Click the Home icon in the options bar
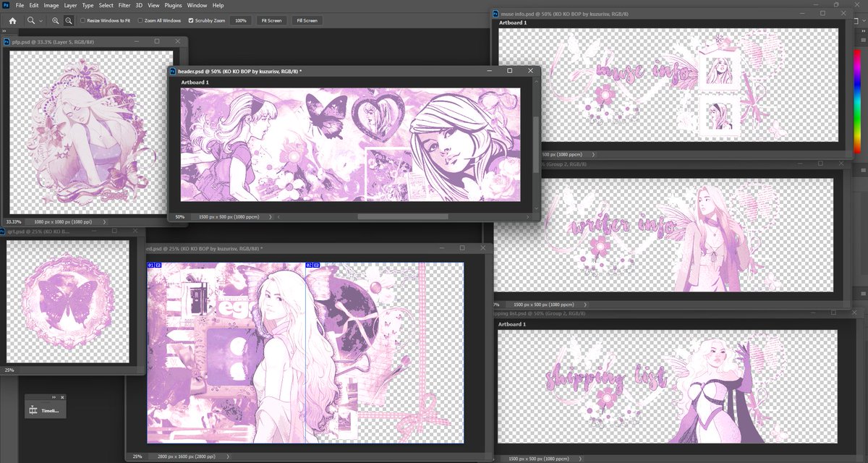The width and height of the screenshot is (868, 463). [x=12, y=20]
